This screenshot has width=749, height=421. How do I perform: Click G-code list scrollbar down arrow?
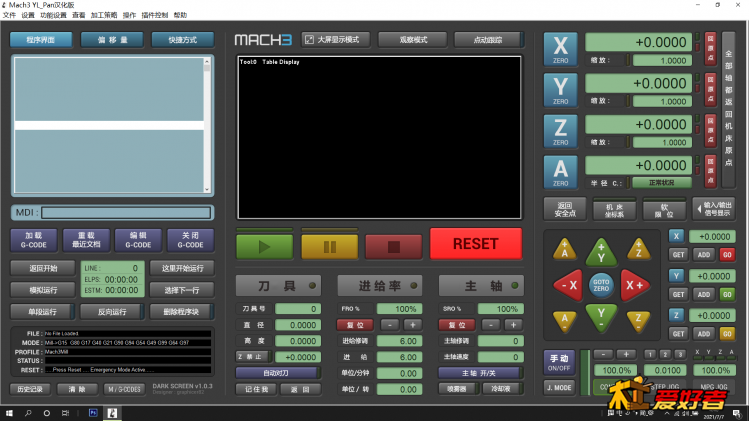[207, 189]
